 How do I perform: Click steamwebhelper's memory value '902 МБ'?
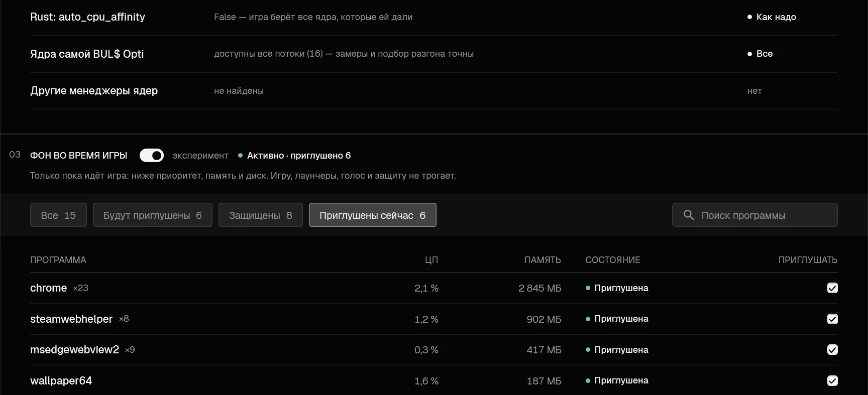(544, 319)
